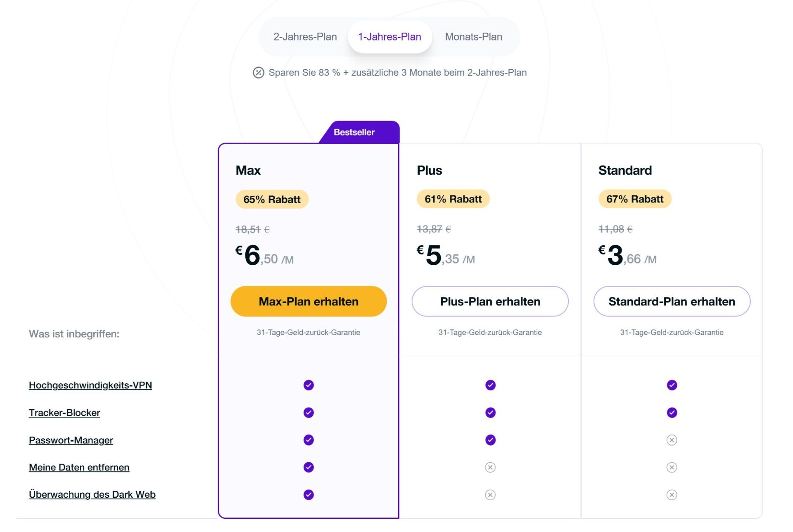This screenshot has height=532, width=793.
Task: Click the €3,66 /M price
Action: click(627, 255)
